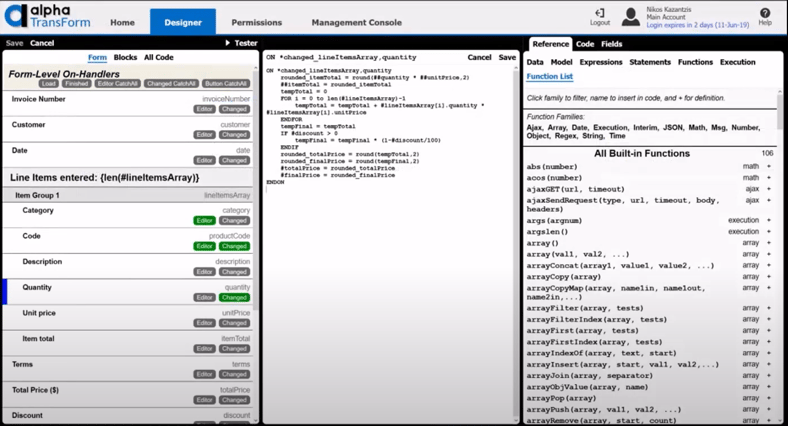
Task: Click Save in the code editor header
Action: (507, 57)
